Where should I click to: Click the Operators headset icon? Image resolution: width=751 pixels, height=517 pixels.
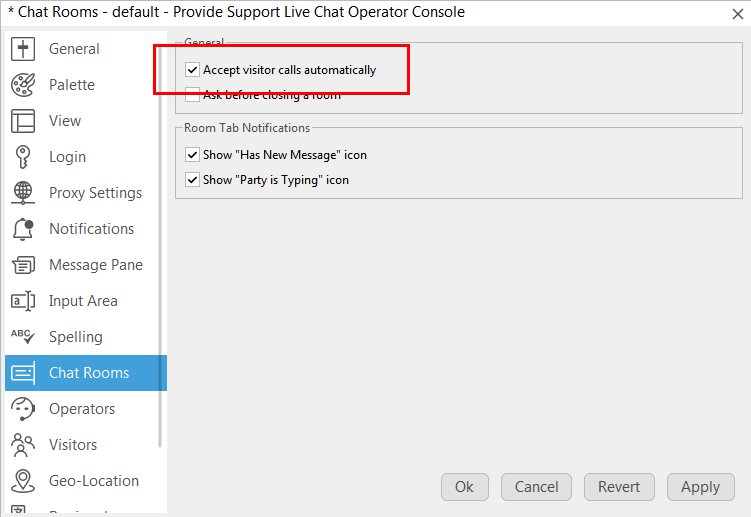coord(23,409)
